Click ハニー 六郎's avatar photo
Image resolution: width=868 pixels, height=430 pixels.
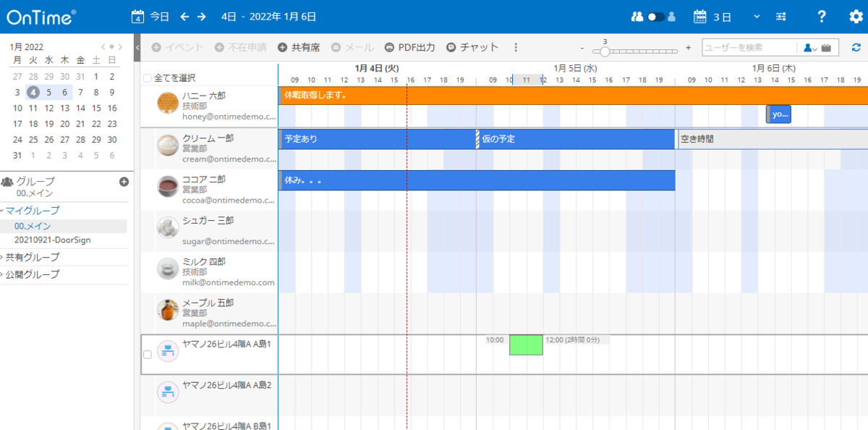pyautogui.click(x=168, y=104)
